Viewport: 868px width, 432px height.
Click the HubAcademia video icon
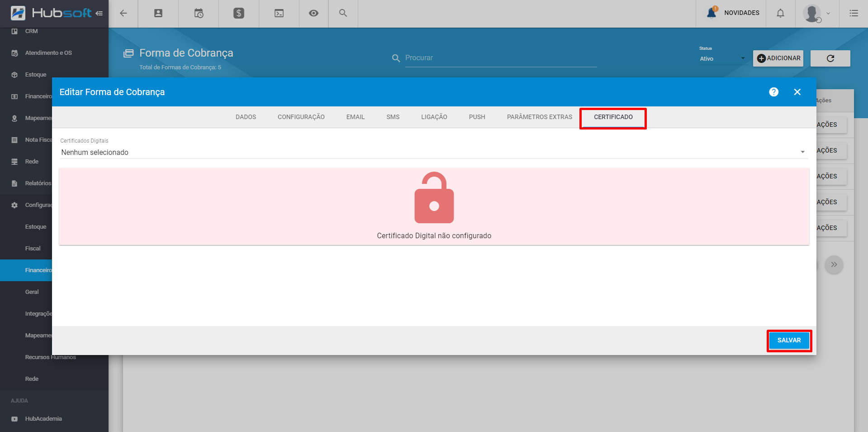click(x=14, y=419)
